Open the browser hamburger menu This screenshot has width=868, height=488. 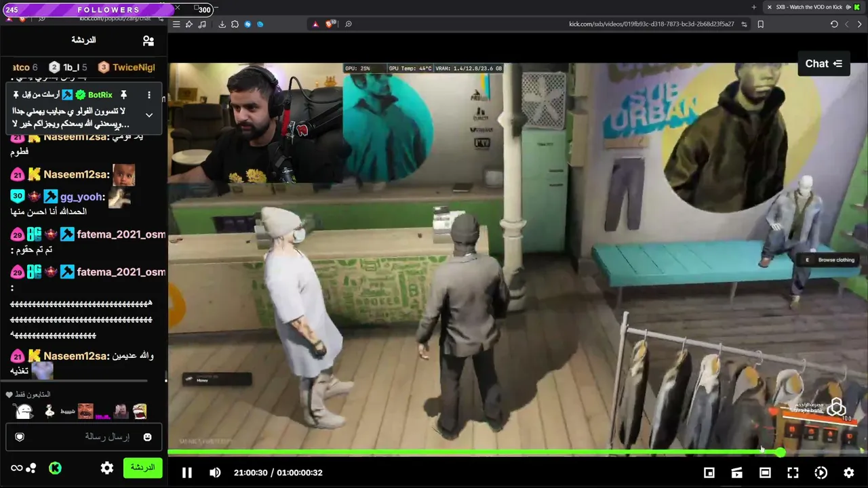176,24
